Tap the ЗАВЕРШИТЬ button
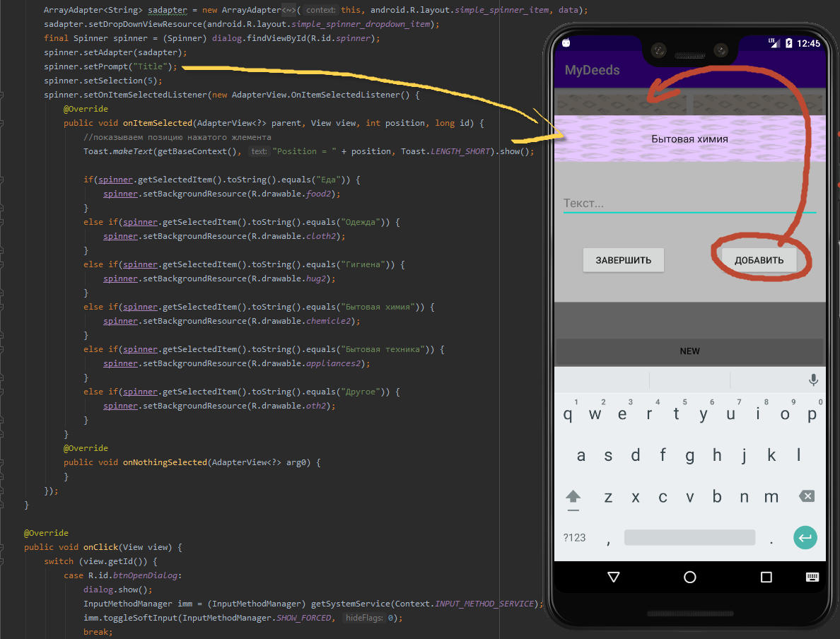This screenshot has width=840, height=639. 623,260
